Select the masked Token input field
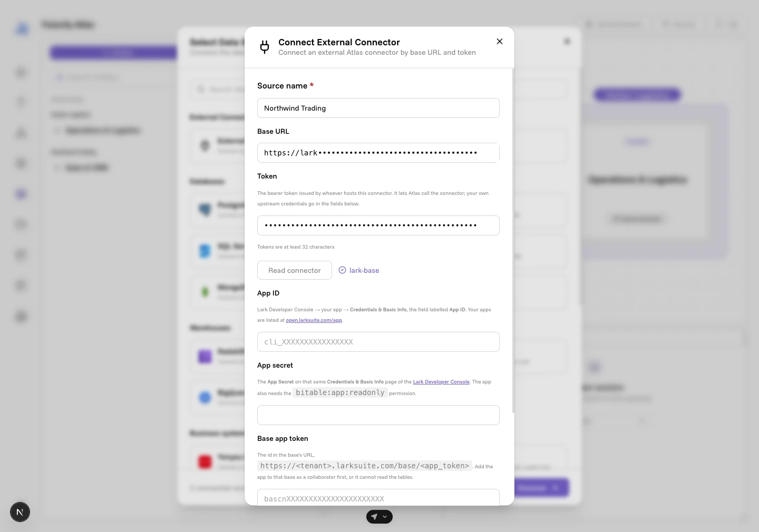Viewport: 759px width, 532px height. (378, 225)
